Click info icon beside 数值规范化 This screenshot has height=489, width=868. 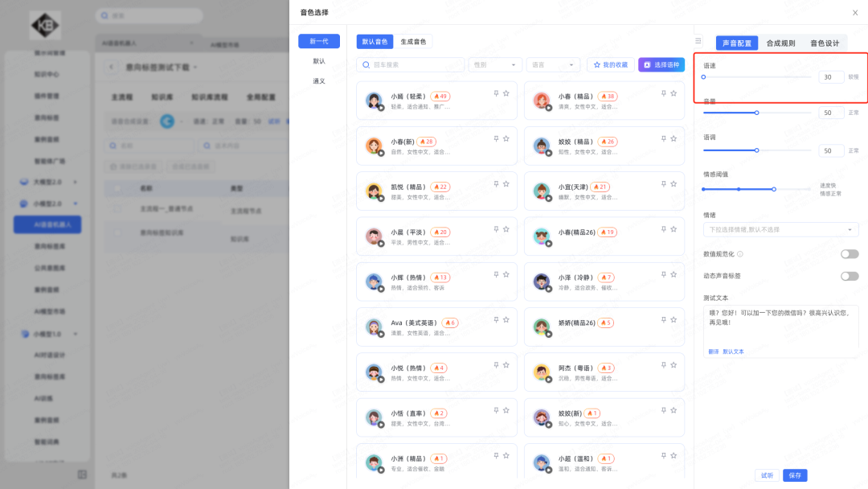[740, 254]
